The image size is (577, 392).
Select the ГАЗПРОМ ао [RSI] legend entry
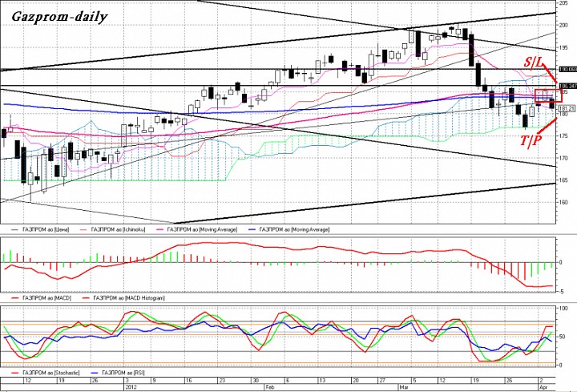pyautogui.click(x=117, y=373)
